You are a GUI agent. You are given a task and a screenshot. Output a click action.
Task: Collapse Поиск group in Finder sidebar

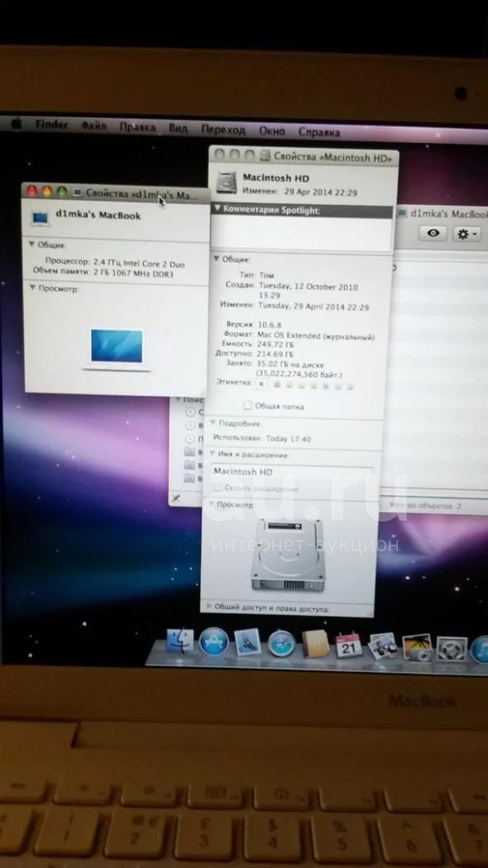coord(179,399)
